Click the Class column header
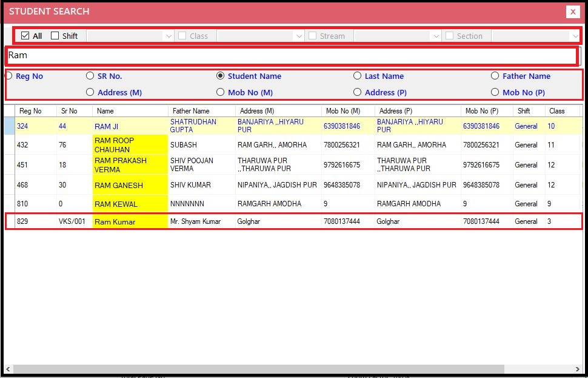 (x=562, y=111)
